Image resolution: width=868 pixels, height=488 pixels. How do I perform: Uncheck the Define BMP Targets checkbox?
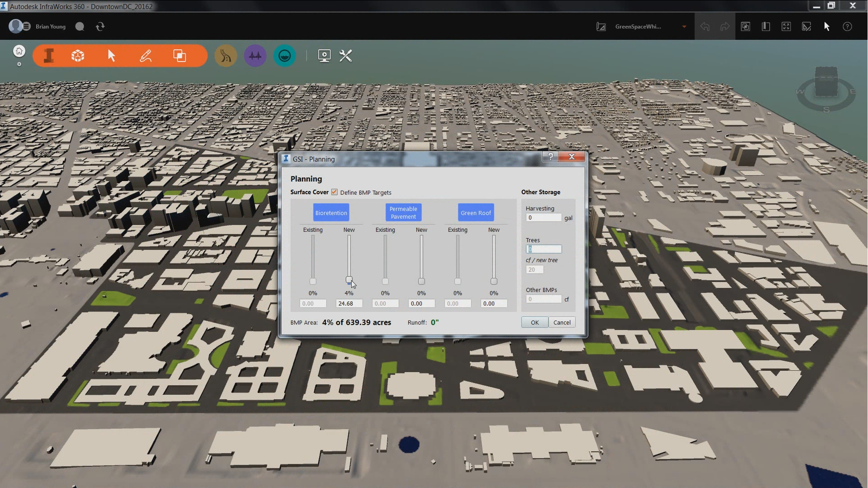click(334, 192)
